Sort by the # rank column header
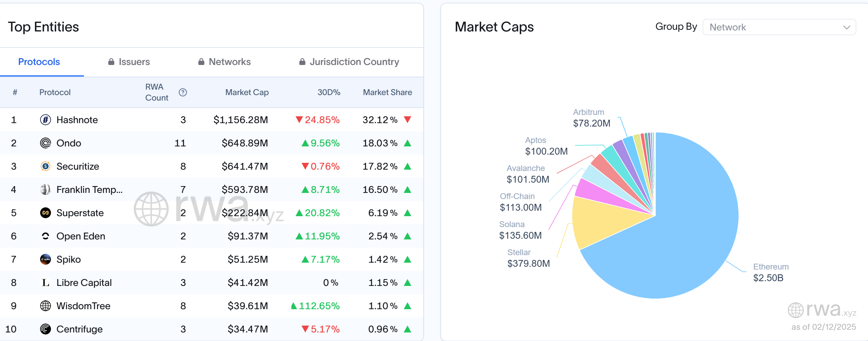The image size is (868, 341). tap(15, 92)
